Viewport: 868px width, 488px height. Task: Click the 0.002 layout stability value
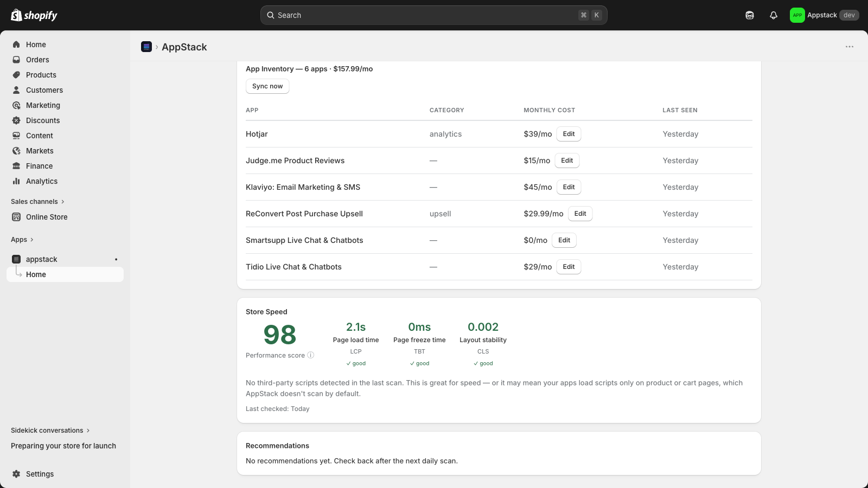click(x=483, y=327)
